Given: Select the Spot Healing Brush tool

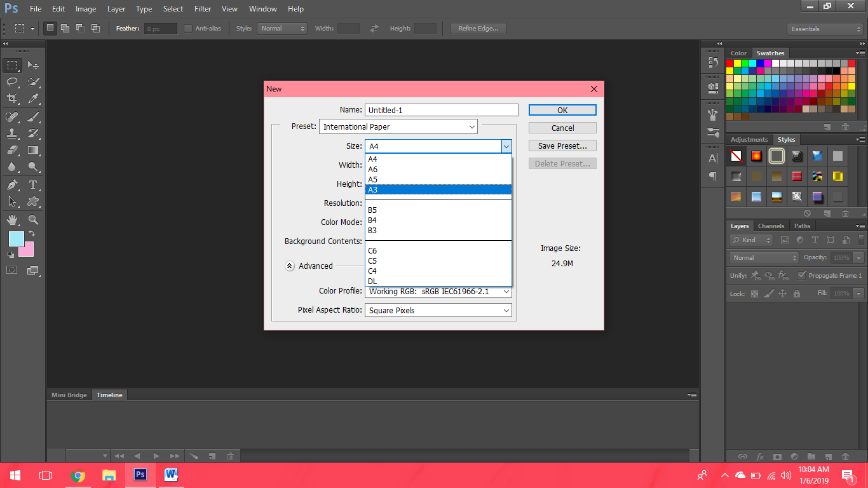Looking at the screenshot, I should point(12,117).
